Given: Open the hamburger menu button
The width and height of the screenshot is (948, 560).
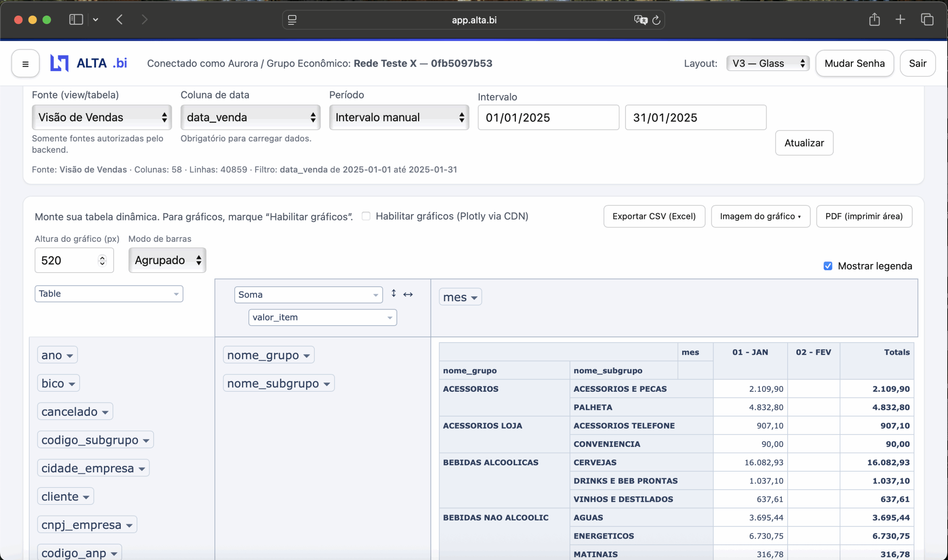Looking at the screenshot, I should pos(25,64).
